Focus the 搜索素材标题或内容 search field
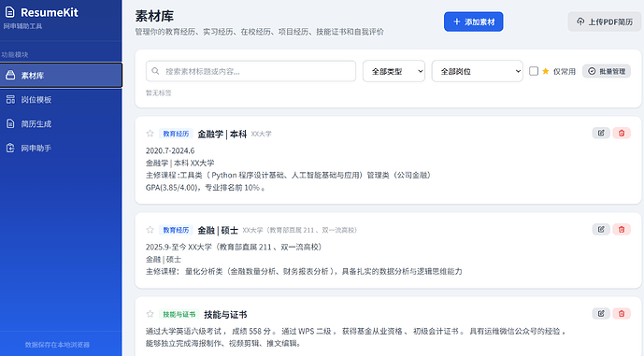Screen dimensions: 644x356 point(250,71)
